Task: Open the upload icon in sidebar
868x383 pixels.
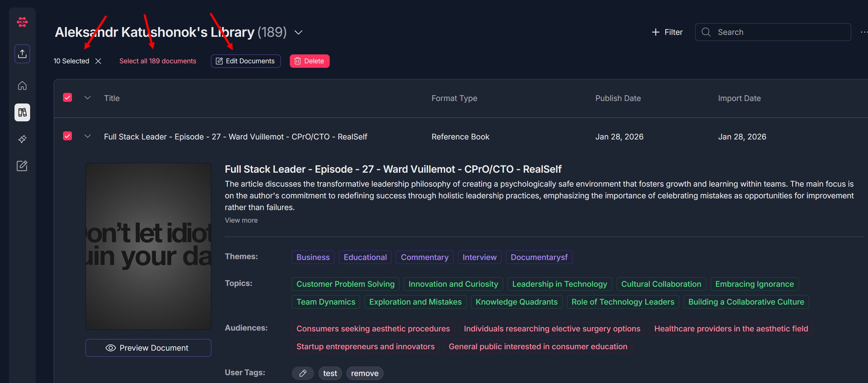Action: 22,54
